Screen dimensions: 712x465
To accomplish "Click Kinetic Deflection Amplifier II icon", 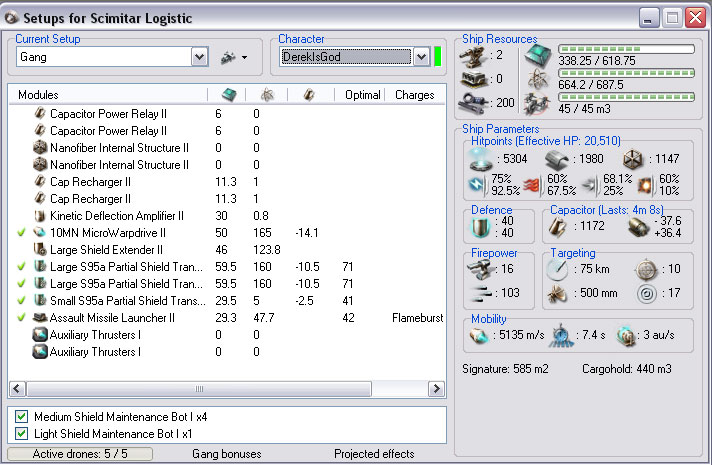I will pos(40,216).
